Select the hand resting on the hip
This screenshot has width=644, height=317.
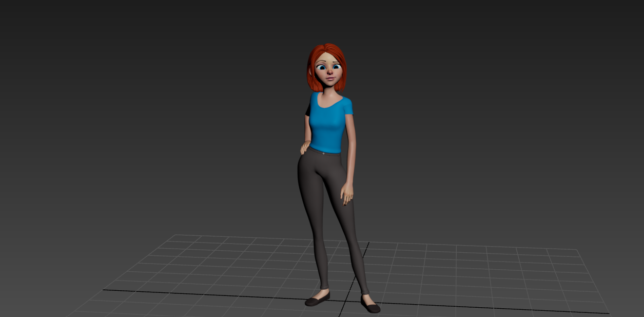[x=305, y=147]
